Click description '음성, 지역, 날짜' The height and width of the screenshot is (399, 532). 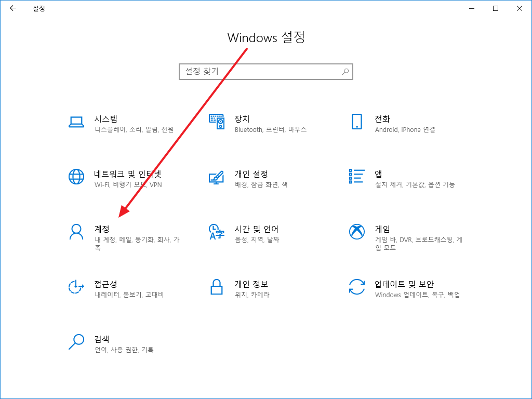[x=257, y=240]
